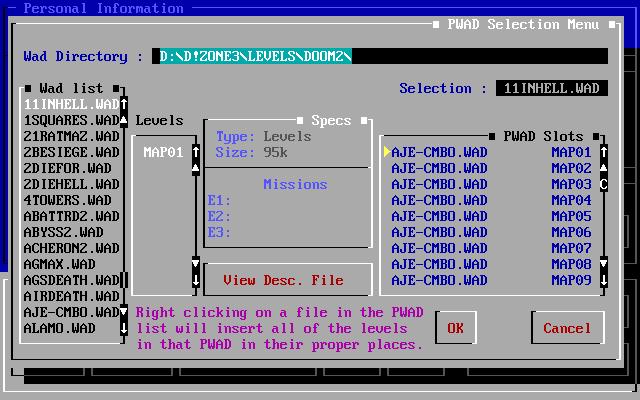Viewport: 640px width, 400px height.
Task: Select the MAP04 slot in PWAD Slots
Action: point(491,200)
